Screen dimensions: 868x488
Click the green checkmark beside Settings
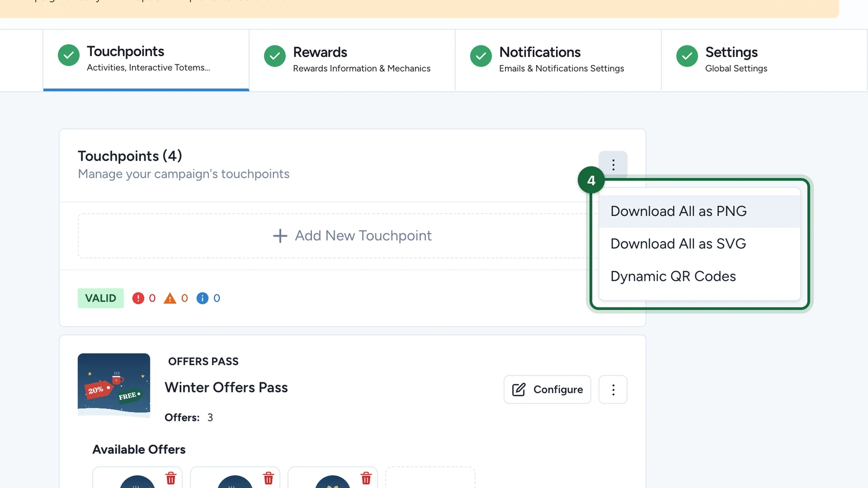click(687, 56)
